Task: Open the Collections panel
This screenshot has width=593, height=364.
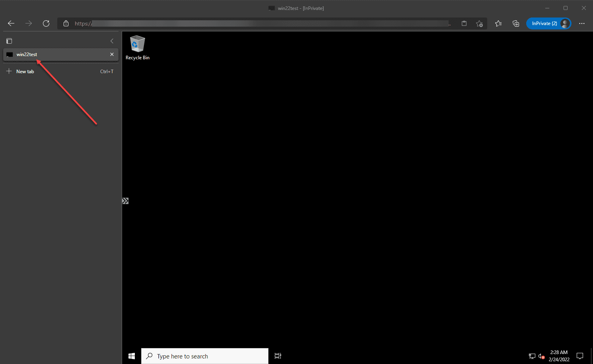Action: click(516, 23)
